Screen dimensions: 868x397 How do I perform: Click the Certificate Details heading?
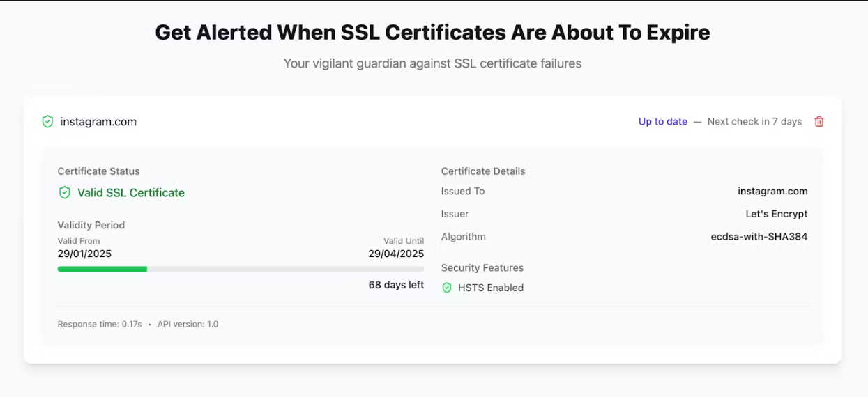[x=483, y=171]
